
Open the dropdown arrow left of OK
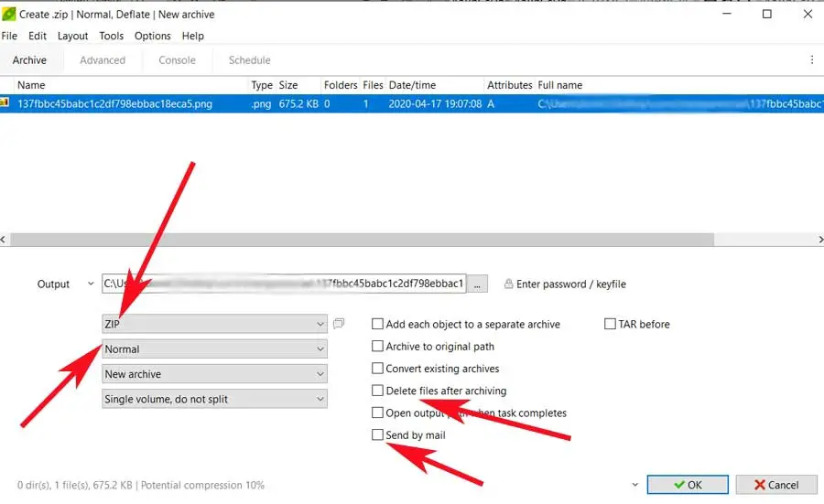click(634, 485)
